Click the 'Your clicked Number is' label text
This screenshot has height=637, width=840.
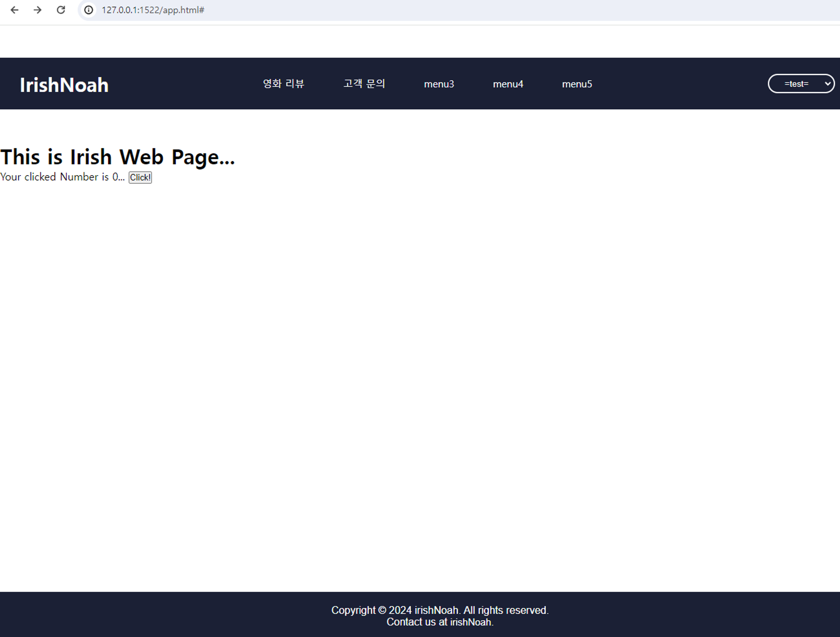click(x=54, y=177)
